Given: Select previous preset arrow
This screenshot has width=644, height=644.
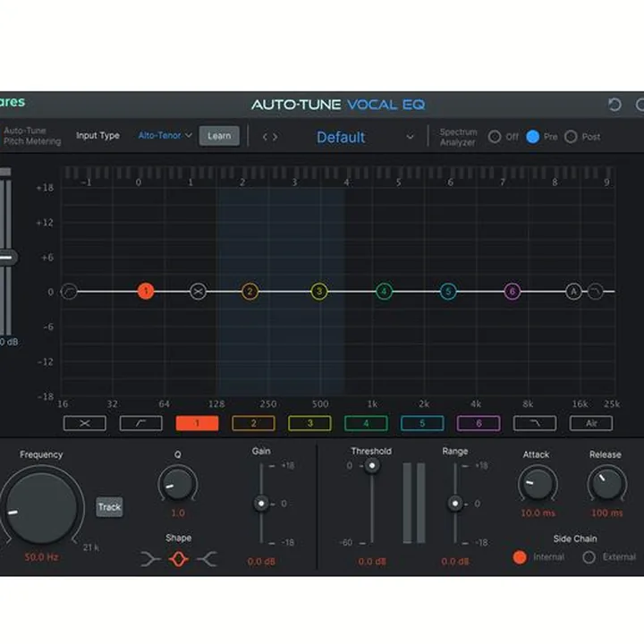Looking at the screenshot, I should (x=265, y=137).
